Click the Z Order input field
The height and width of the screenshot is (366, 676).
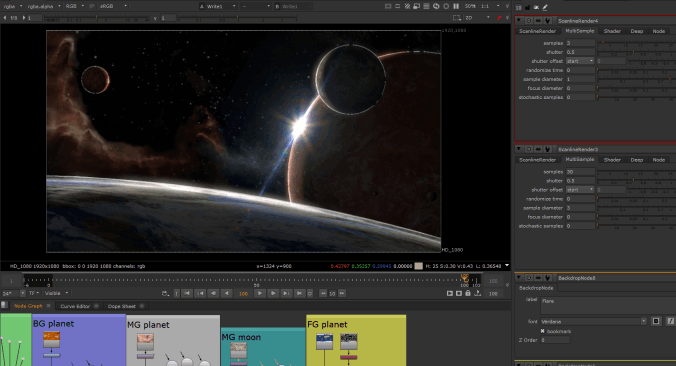[555, 340]
